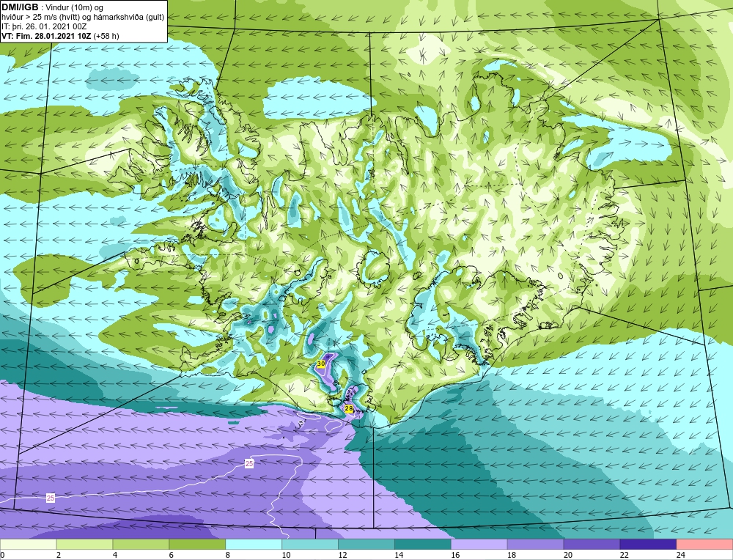Select the 18–20 m/s purple legend swatch

tap(535, 545)
